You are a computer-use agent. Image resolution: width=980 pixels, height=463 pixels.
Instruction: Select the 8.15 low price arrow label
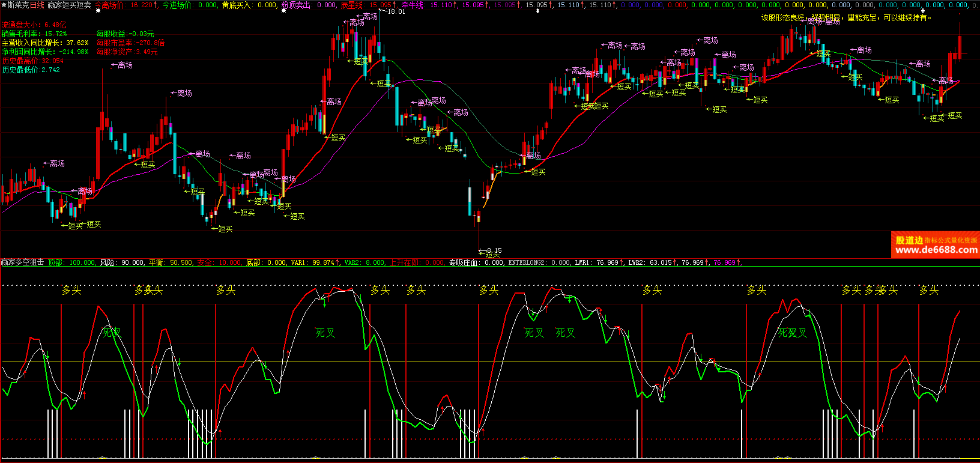tap(491, 250)
